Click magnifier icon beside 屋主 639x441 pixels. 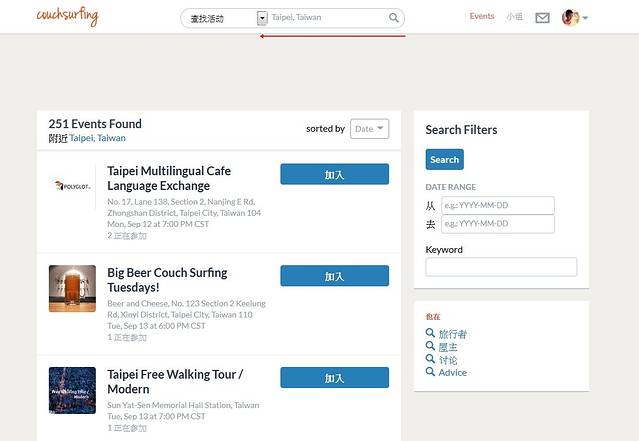[430, 347]
